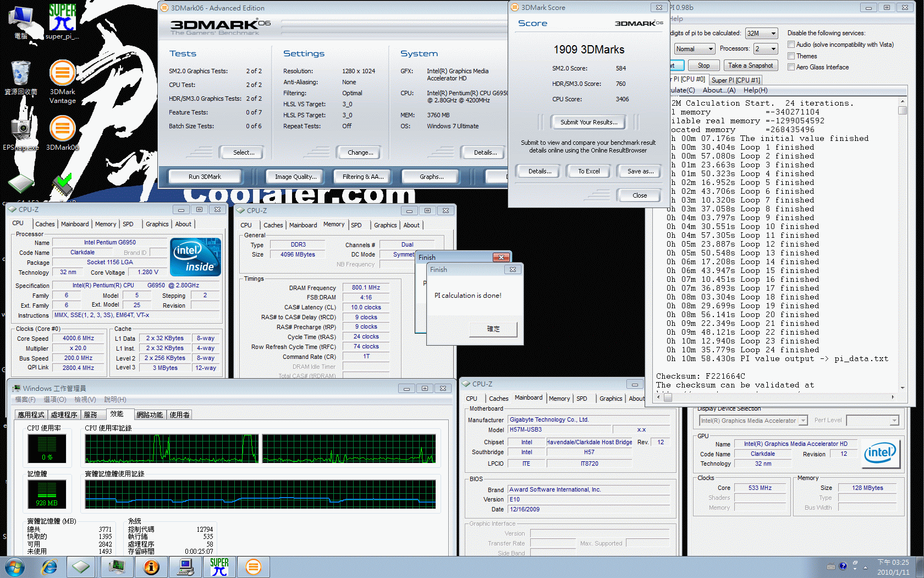Open the Perf Level dropdown

pyautogui.click(x=873, y=421)
